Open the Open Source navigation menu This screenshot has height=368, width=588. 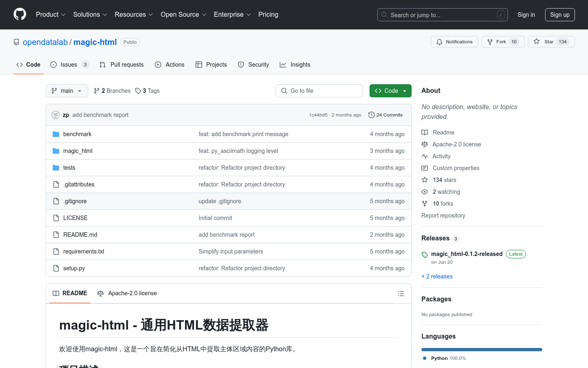183,15
